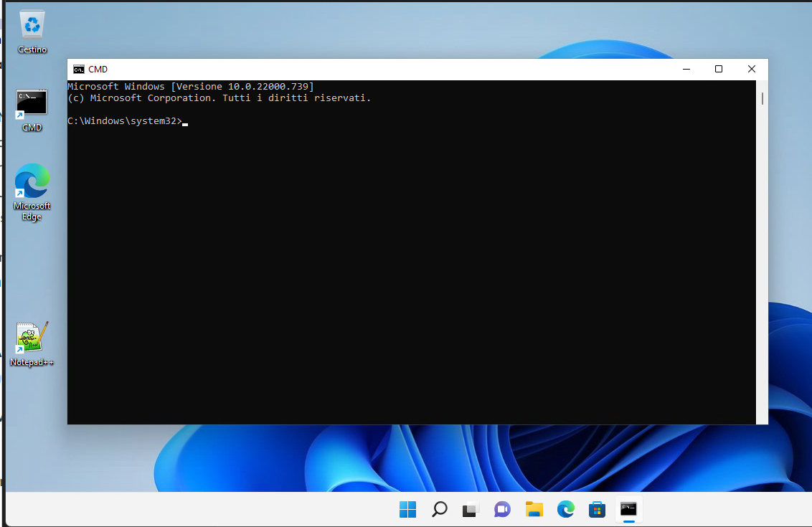Click the CMD title text in title bar
812x527 pixels.
pyautogui.click(x=98, y=70)
